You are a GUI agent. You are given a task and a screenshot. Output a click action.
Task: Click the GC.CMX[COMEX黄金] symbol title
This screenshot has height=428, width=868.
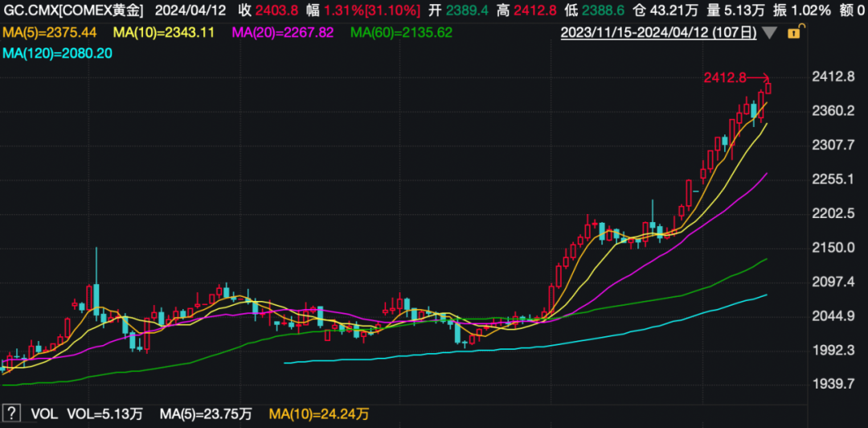coord(74,12)
